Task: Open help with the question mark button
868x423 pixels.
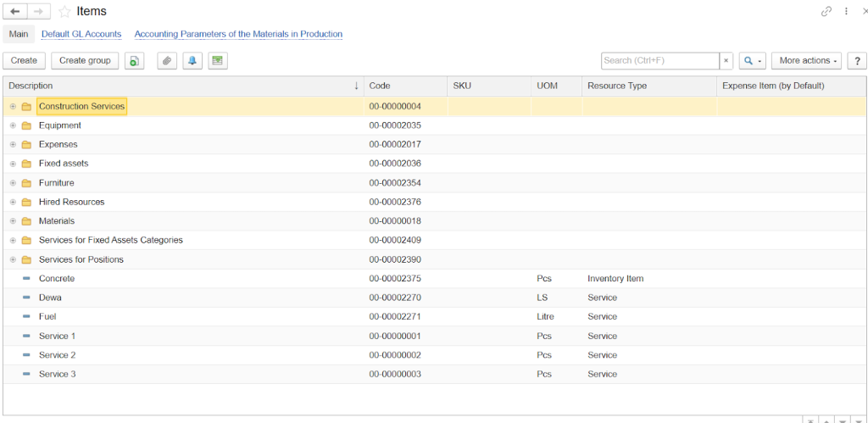Action: point(856,61)
